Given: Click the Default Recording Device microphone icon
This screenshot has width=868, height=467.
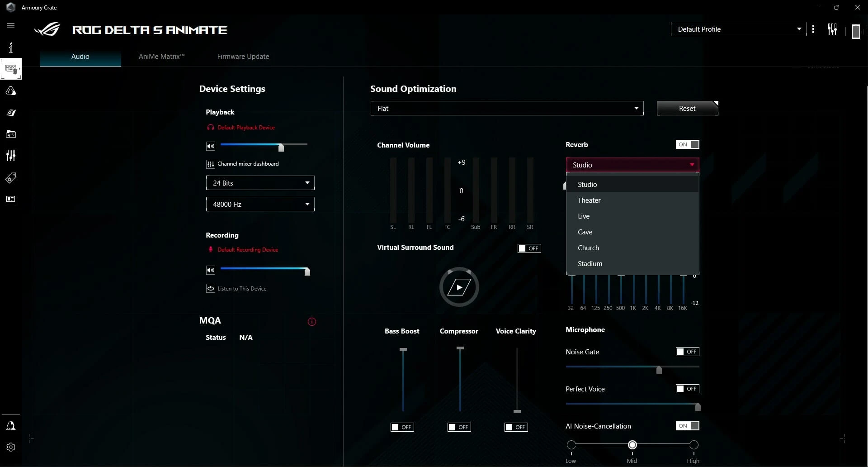Looking at the screenshot, I should pos(210,250).
